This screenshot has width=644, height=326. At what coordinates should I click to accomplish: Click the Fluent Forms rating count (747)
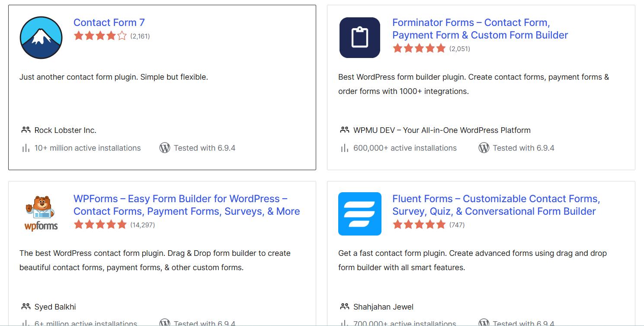pos(457,225)
